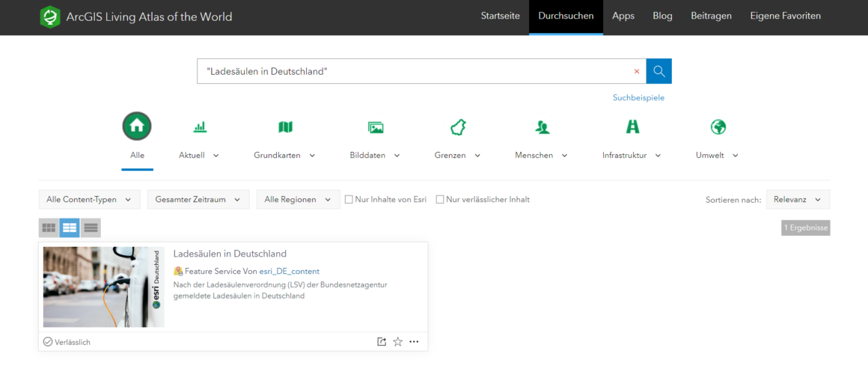Open more options ellipsis on result card
868x366 pixels.
414,341
